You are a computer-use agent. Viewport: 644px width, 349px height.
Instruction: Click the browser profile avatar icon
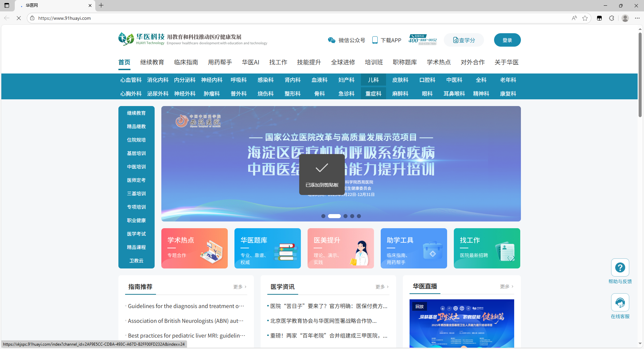coord(625,18)
